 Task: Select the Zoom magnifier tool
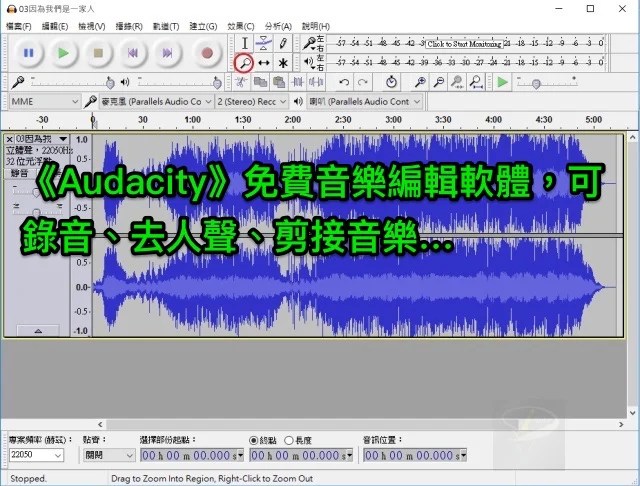point(244,63)
